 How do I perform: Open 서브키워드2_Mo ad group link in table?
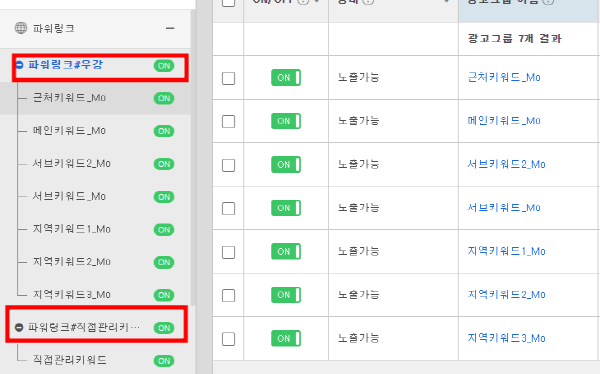pyautogui.click(x=506, y=164)
